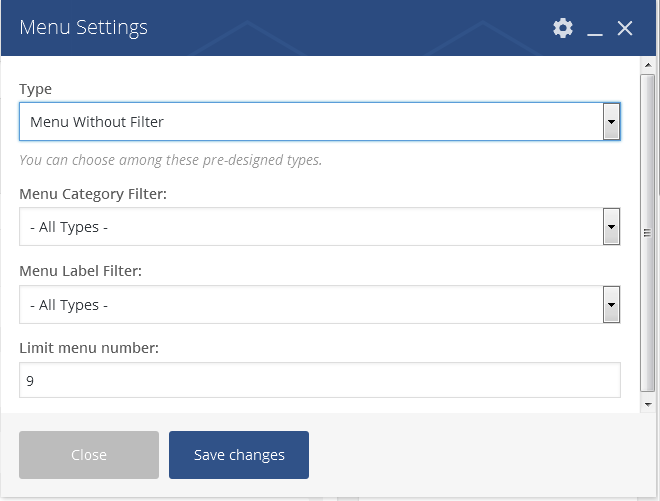This screenshot has height=501, width=660.
Task: Click the Save changes button
Action: pyautogui.click(x=239, y=455)
